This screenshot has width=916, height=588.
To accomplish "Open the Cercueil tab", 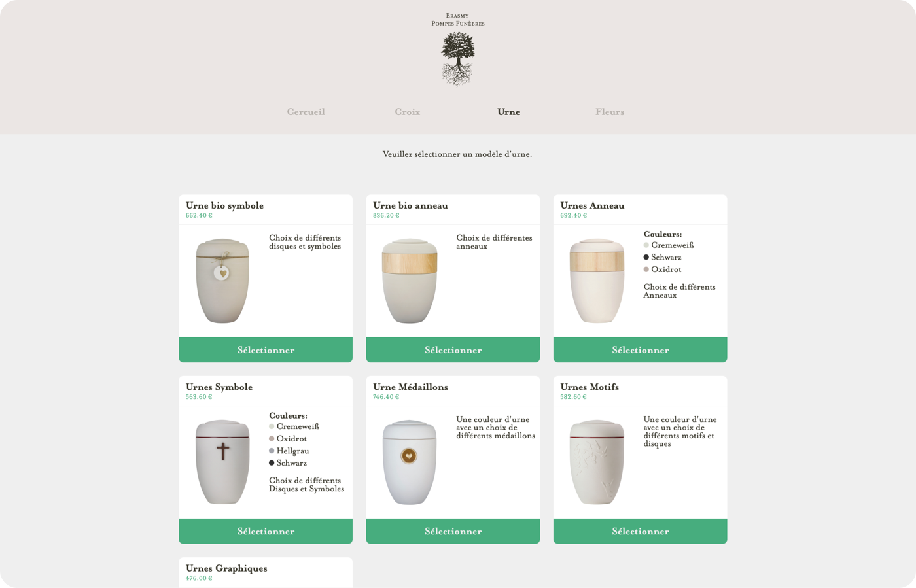I will [306, 112].
